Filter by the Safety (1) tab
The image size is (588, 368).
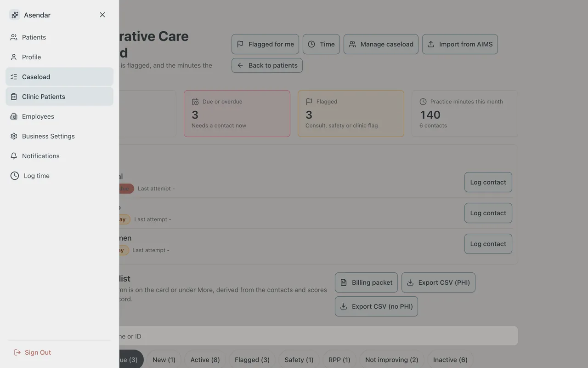tap(299, 360)
